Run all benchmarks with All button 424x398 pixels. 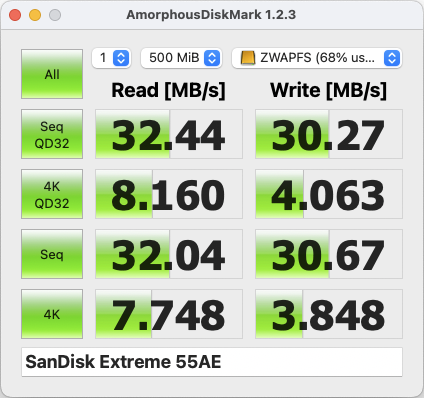click(x=52, y=74)
